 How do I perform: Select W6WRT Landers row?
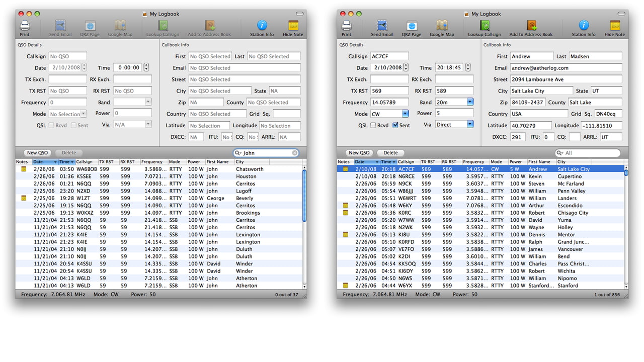coord(480,199)
